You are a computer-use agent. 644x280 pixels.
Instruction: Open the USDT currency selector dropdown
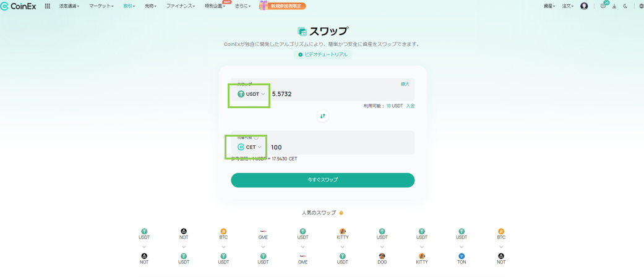tap(251, 94)
